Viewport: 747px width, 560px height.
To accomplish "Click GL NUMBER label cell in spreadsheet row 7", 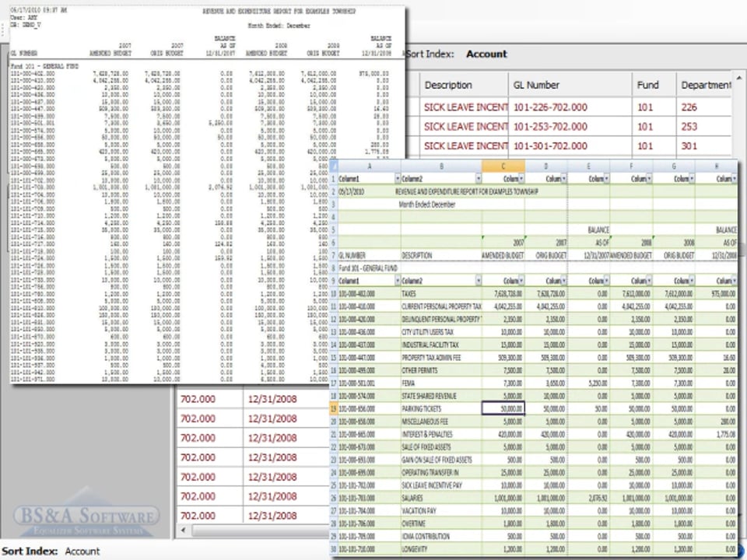I will [370, 255].
